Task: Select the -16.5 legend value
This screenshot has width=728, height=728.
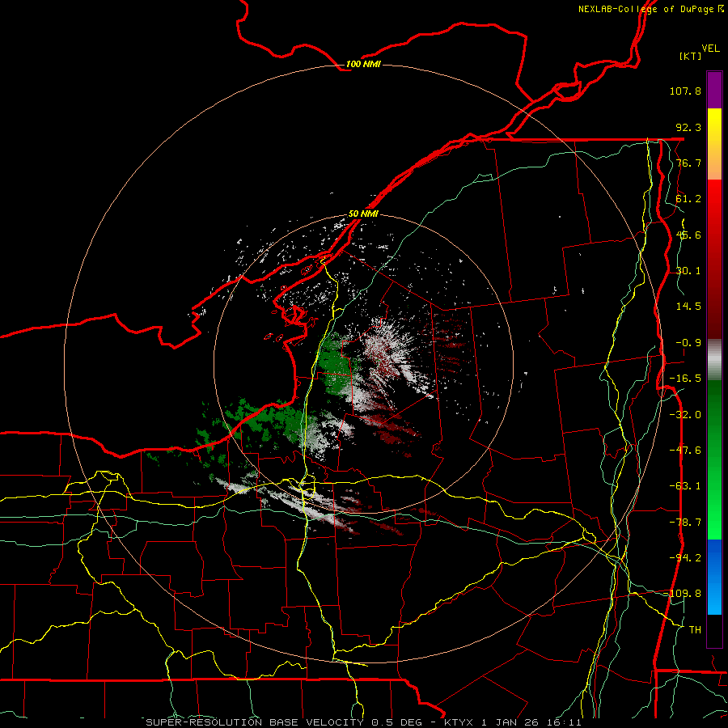Action: click(685, 379)
